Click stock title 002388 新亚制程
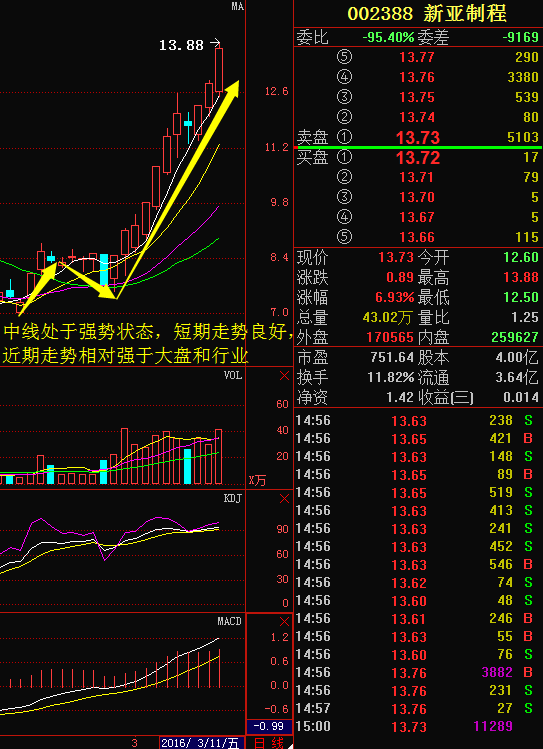543x749 pixels. [426, 13]
